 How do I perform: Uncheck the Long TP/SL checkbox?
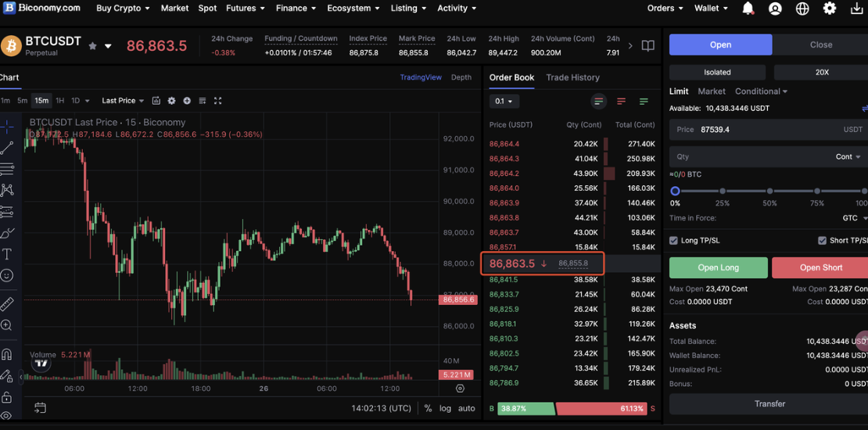point(674,241)
